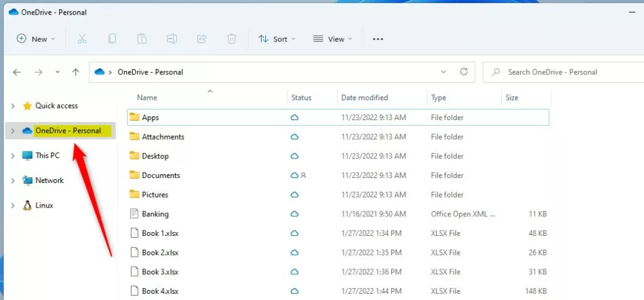The image size is (644, 300).
Task: Go up one folder level
Action: coord(75,72)
